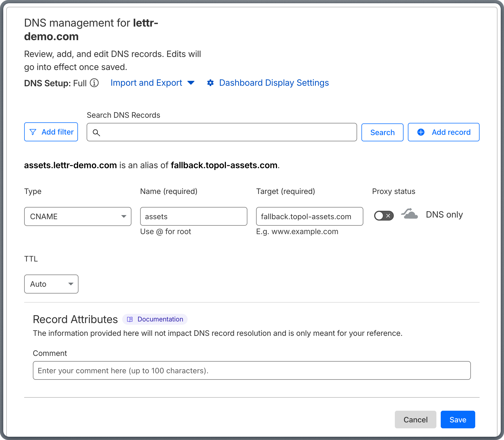
Task: Click the Target field with fallback.topol-assets.com
Action: (309, 216)
